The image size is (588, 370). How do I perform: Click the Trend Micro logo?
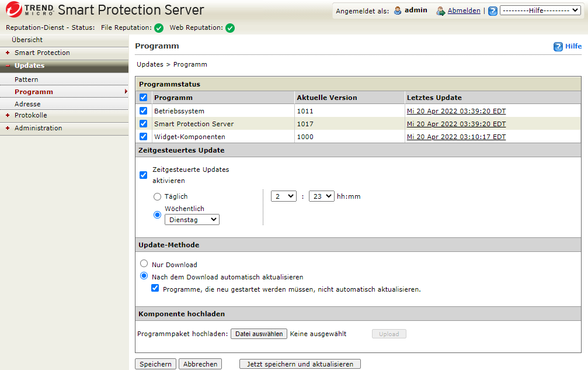29,10
